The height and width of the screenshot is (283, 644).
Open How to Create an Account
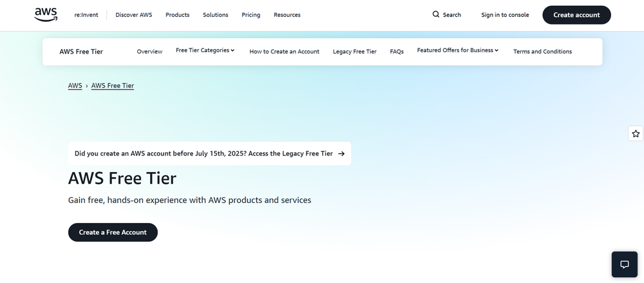point(284,52)
